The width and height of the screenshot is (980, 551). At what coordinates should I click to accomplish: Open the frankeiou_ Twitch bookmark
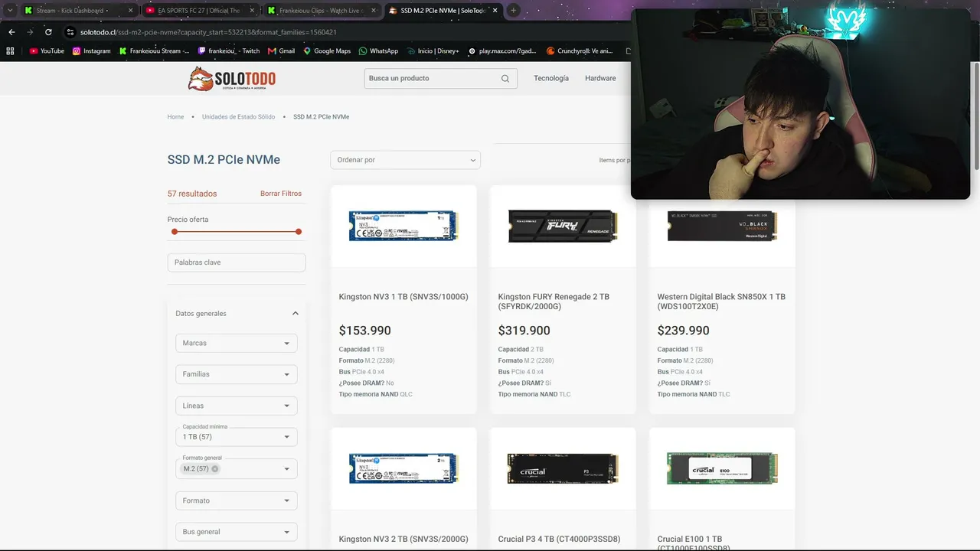tap(228, 51)
